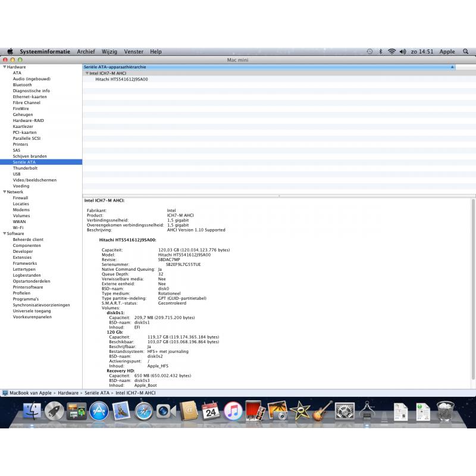Open the Venster menu
The height and width of the screenshot is (476, 476).
pos(133,52)
